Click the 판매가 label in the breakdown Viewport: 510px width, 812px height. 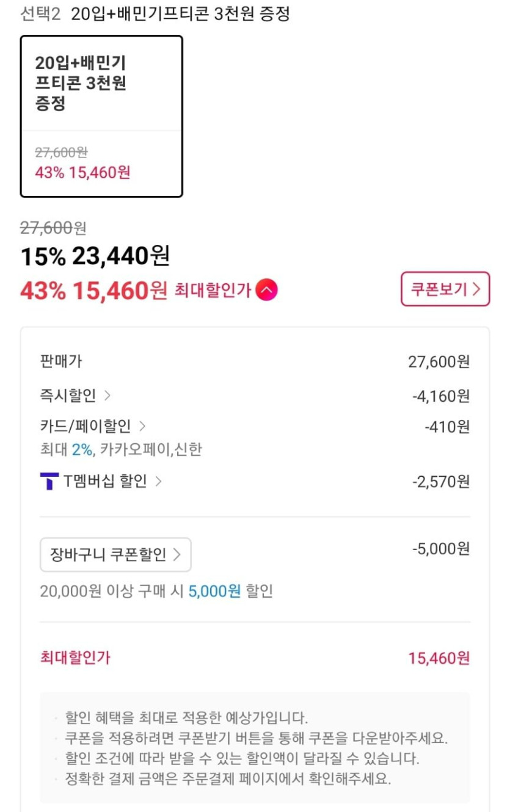point(60,361)
